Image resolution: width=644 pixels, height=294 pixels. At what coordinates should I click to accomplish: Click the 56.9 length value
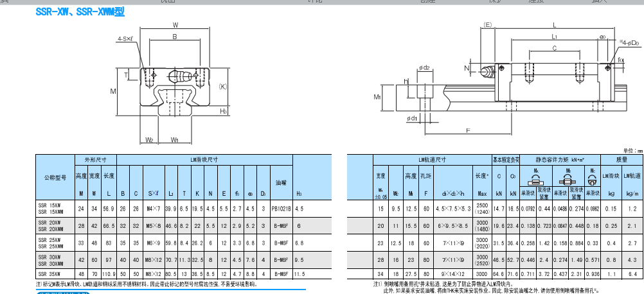[x=109, y=209]
